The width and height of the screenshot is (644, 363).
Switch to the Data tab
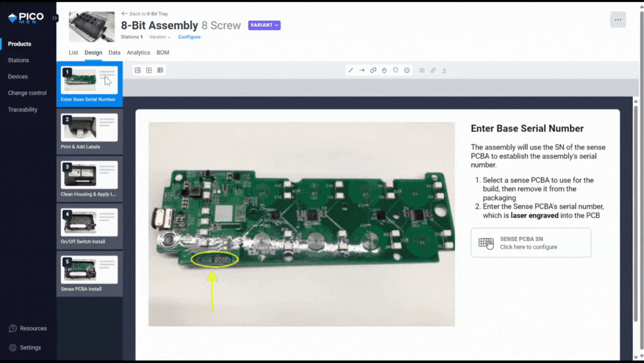114,53
